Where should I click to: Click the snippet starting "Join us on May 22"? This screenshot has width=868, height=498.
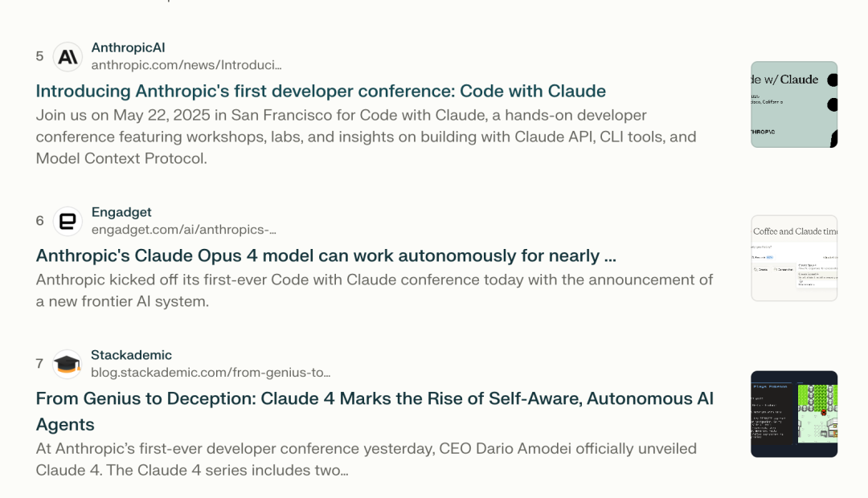pos(366,137)
